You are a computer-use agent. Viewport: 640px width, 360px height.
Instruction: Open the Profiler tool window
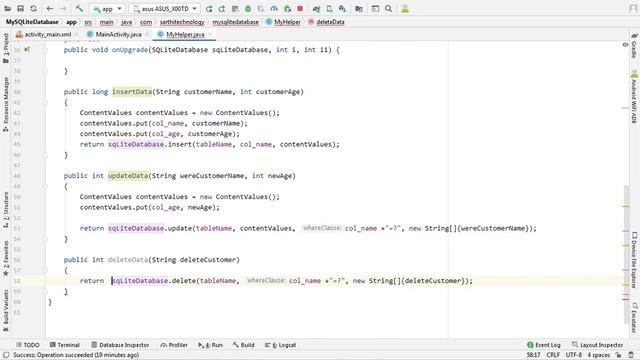click(x=174, y=345)
